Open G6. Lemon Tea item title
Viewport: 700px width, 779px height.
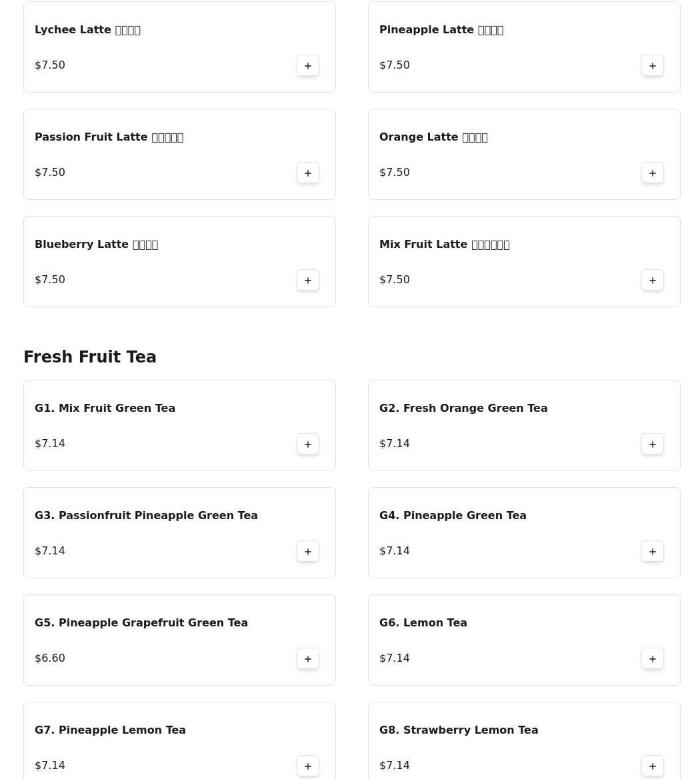coord(423,623)
